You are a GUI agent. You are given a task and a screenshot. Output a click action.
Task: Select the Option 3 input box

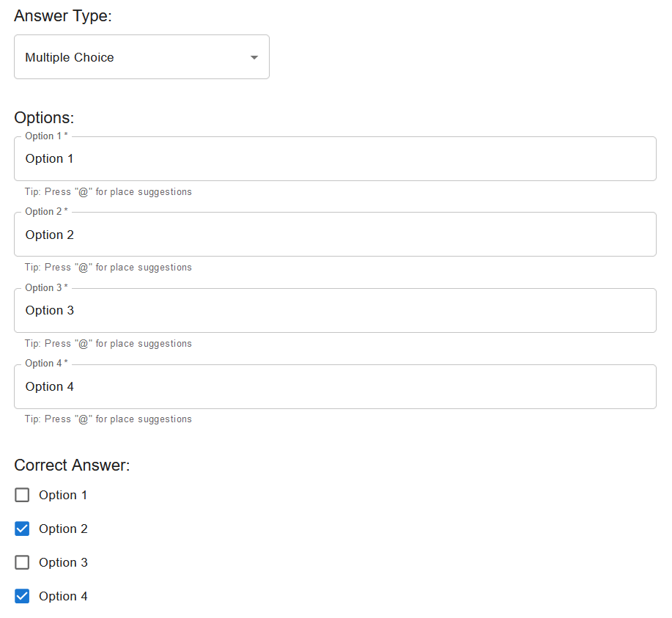pyautogui.click(x=334, y=311)
